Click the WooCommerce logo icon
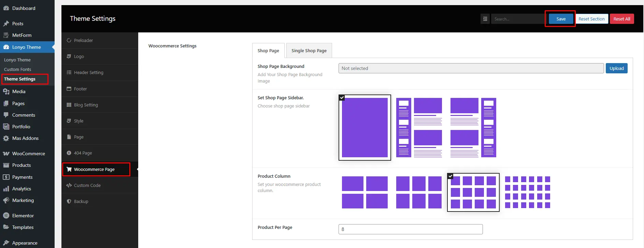 coord(6,154)
